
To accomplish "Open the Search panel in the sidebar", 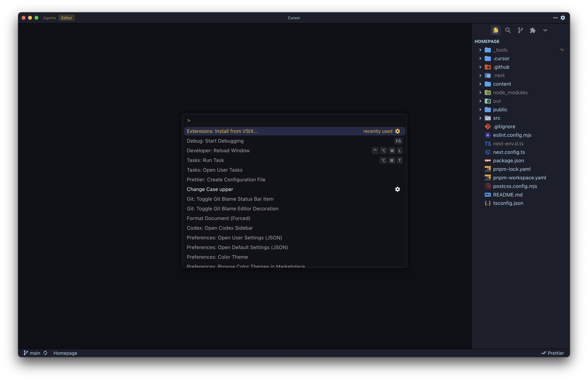I will coord(508,30).
